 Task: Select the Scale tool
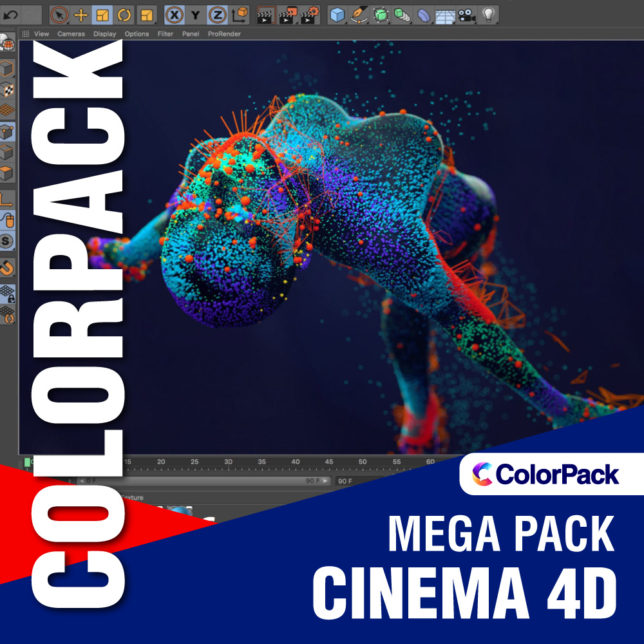point(102,14)
